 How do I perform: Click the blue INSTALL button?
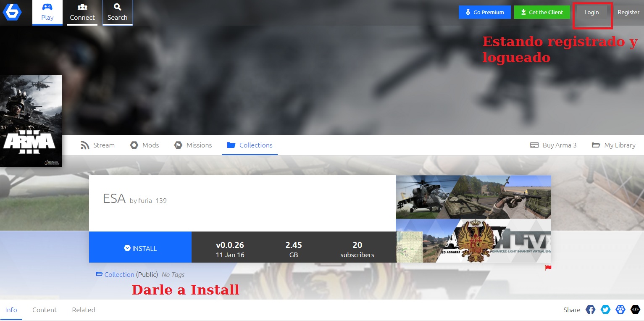click(140, 247)
